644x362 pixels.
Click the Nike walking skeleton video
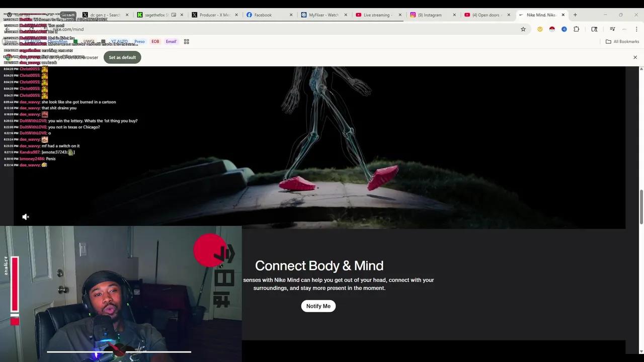pos(319,147)
